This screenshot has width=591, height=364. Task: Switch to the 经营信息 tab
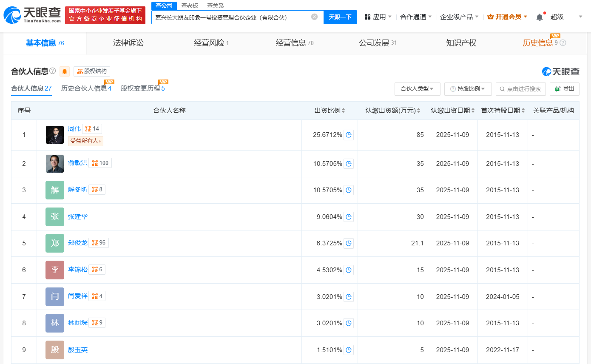coord(294,43)
